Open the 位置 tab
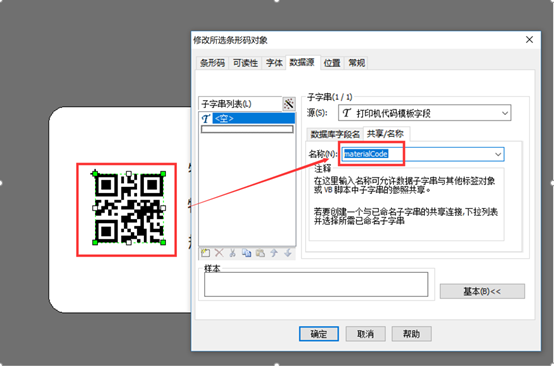The image size is (554, 366). tap(332, 63)
